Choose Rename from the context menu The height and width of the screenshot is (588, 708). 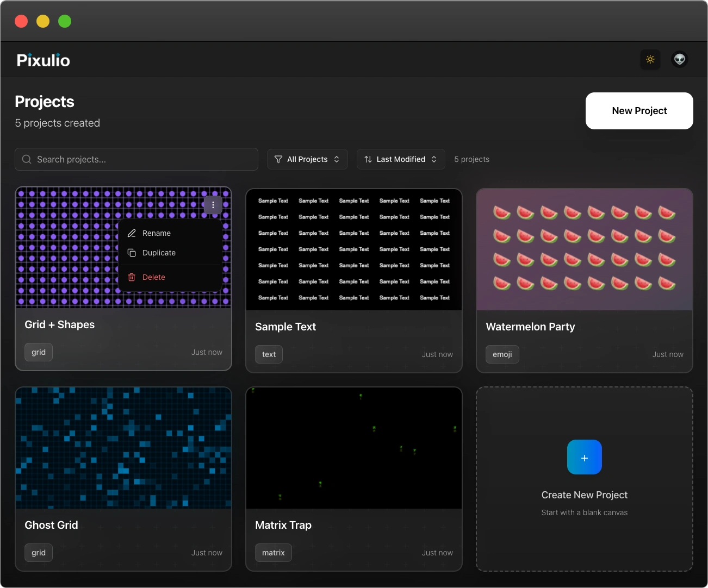tap(157, 233)
